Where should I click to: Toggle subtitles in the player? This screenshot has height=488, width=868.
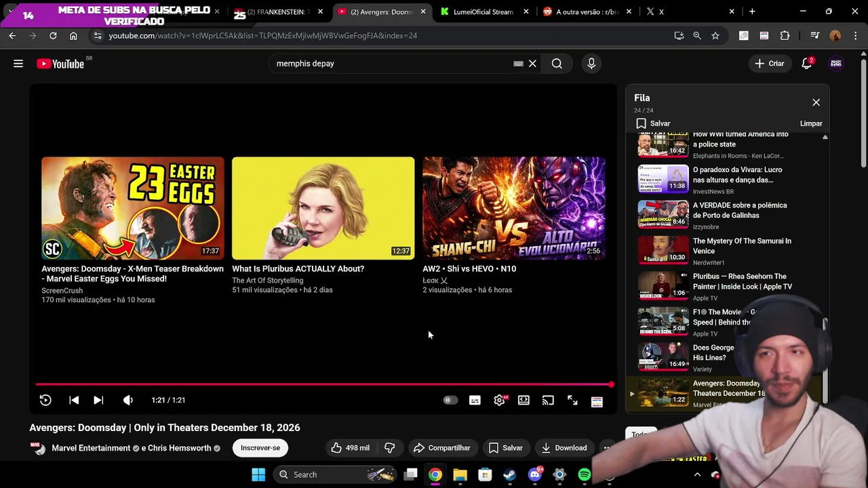coord(475,401)
